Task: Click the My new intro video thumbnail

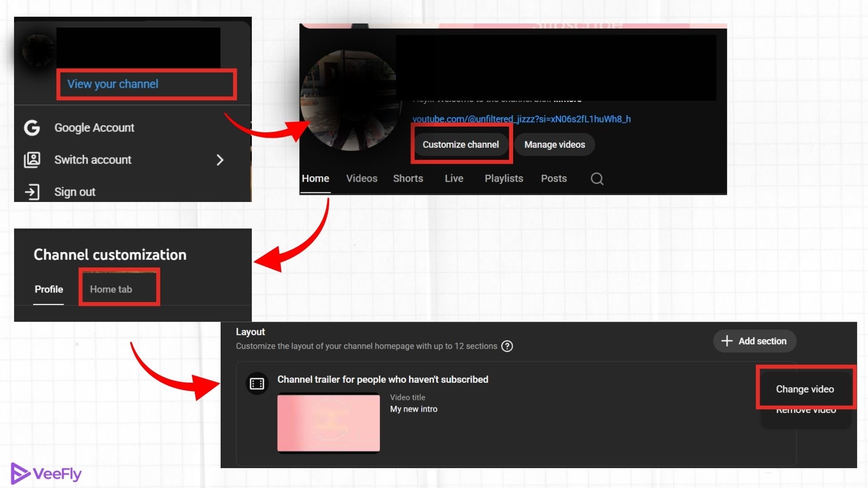Action: coord(329,423)
